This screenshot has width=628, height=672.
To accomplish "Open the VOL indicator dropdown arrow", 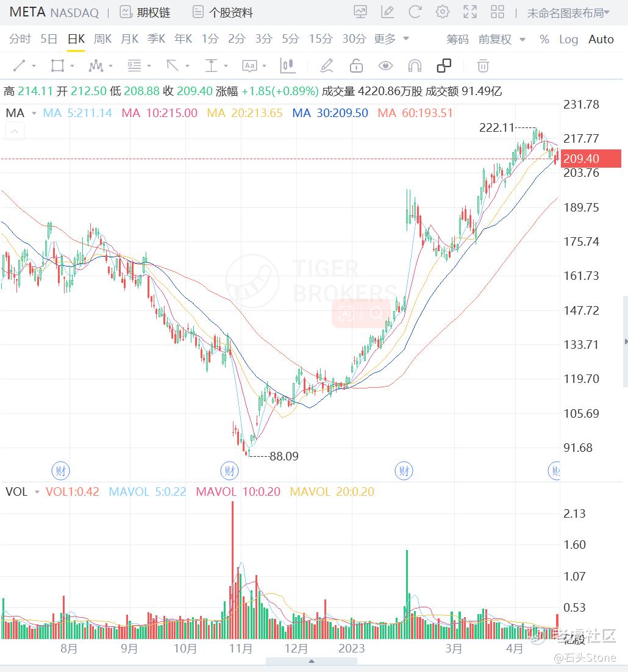I will coord(37,491).
